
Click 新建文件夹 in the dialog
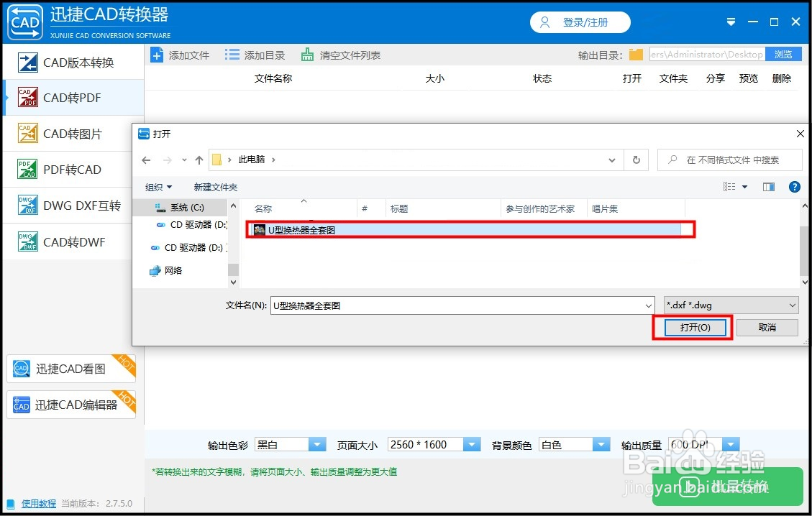216,187
